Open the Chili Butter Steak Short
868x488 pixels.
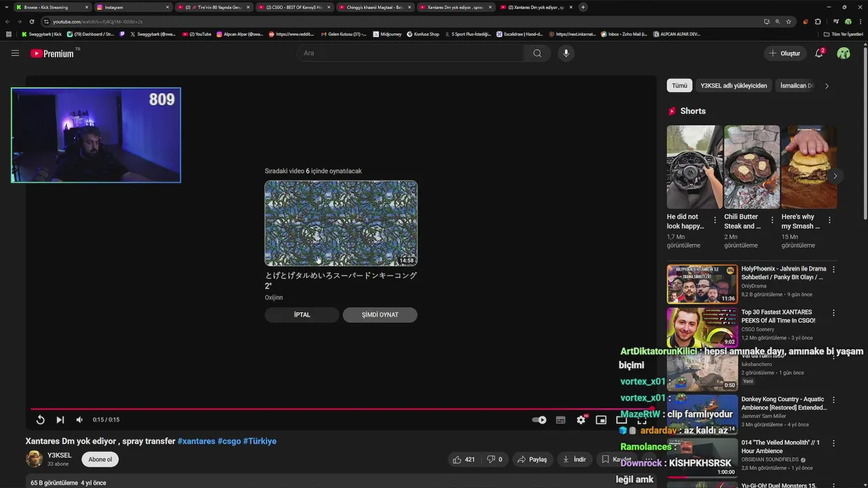[x=751, y=167]
